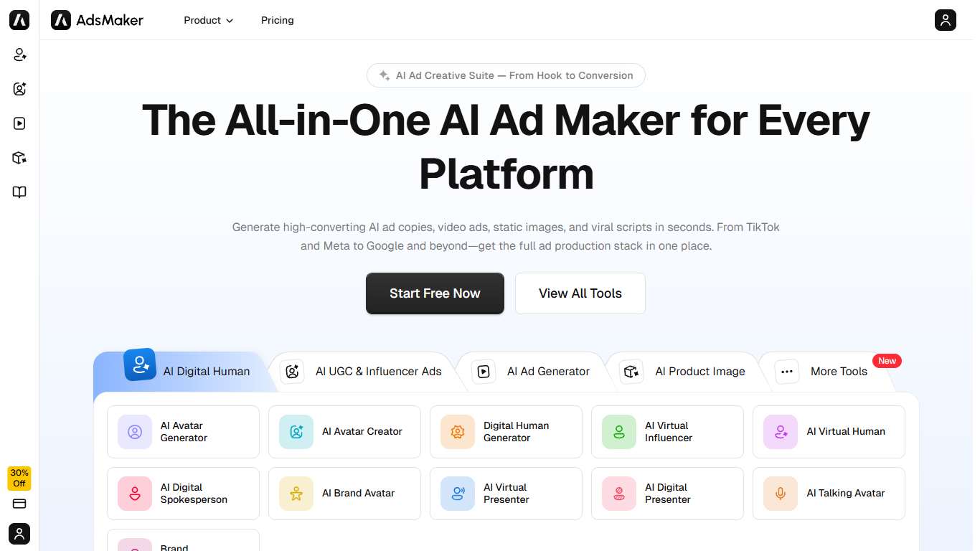Click the AdsMaker logo in the top bar
Image resolution: width=980 pixels, height=551 pixels.
(x=97, y=20)
